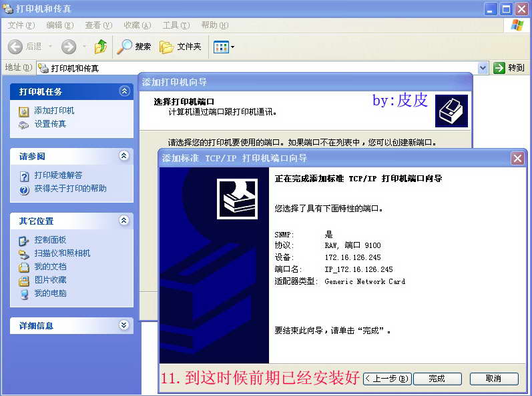The height and width of the screenshot is (396, 532).
Task: Click the printer icon in wizard banner
Action: [x=237, y=199]
